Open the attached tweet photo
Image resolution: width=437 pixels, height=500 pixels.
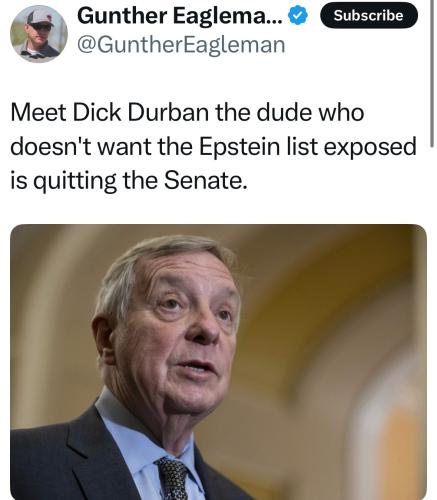218,362
